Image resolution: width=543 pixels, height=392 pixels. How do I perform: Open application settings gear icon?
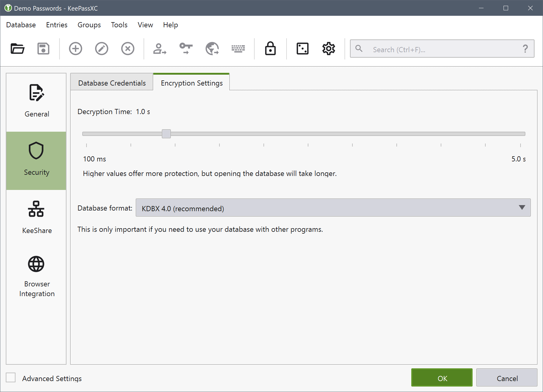click(329, 49)
